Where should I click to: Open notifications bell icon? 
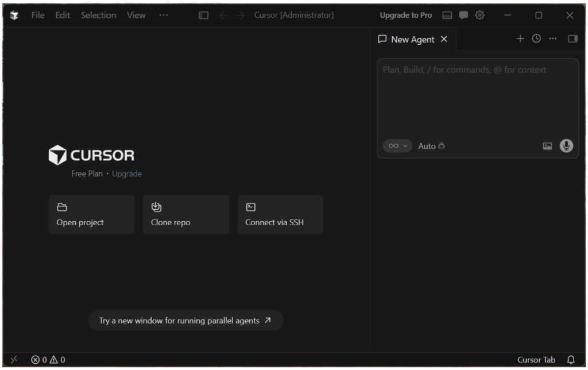click(571, 360)
